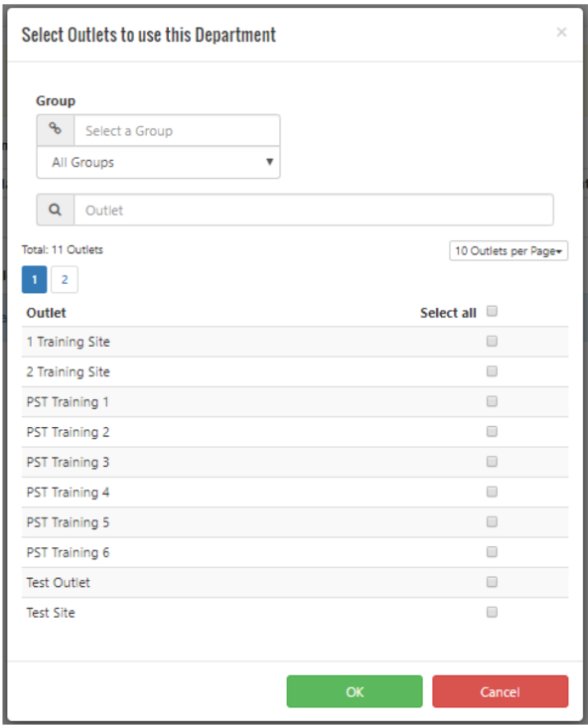Select page 1 of the outlet list

(34, 280)
